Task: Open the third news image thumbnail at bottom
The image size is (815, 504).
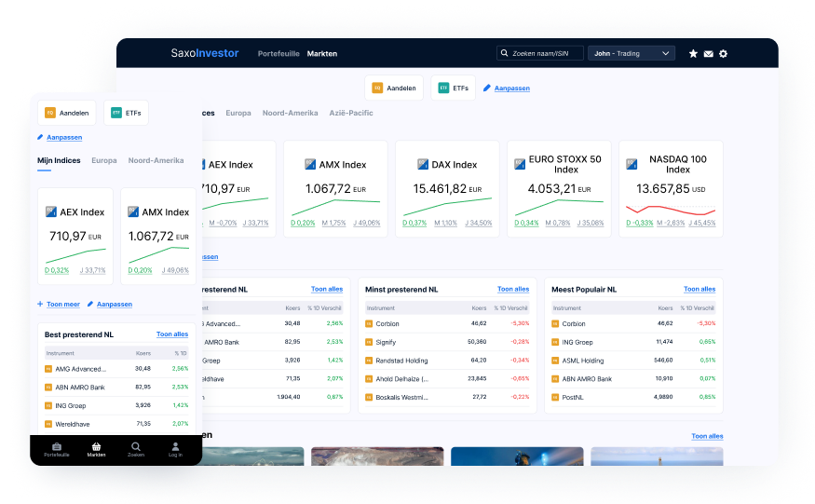Action: coord(517,456)
